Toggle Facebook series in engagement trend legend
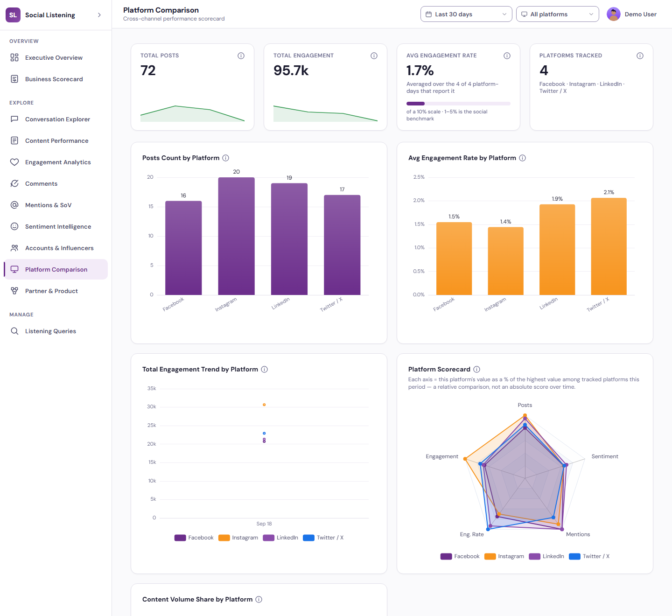 (x=194, y=538)
